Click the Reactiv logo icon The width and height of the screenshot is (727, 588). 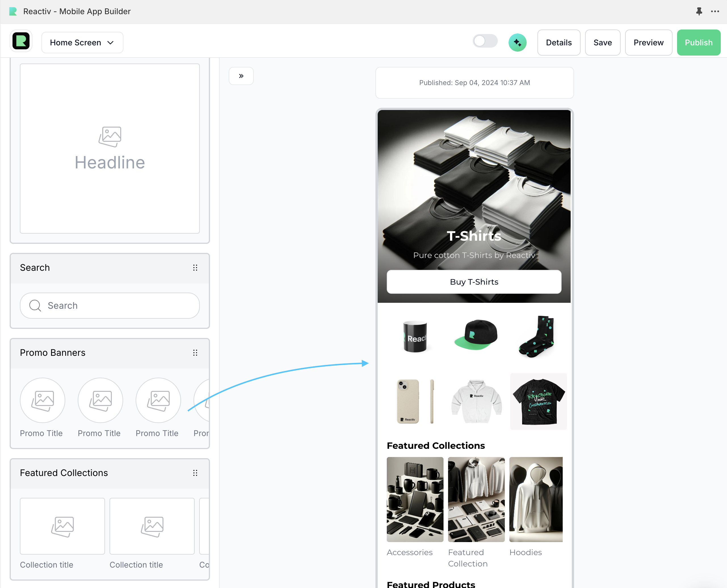tap(21, 41)
